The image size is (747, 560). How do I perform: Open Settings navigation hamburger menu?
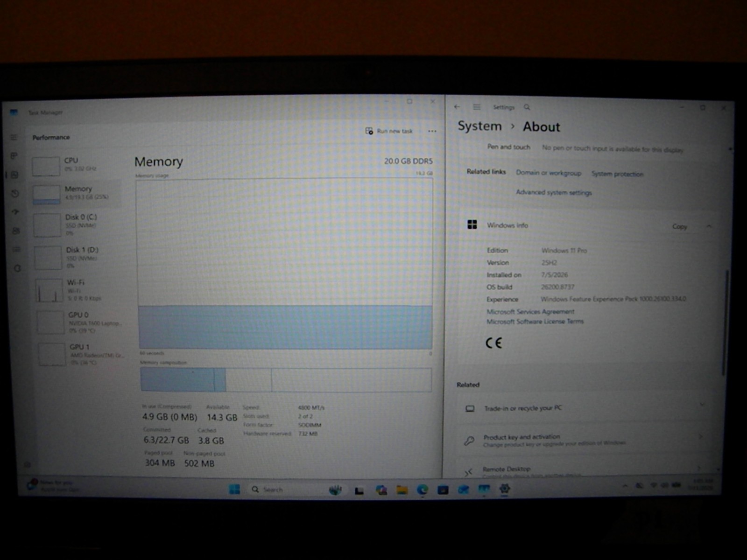coord(477,107)
